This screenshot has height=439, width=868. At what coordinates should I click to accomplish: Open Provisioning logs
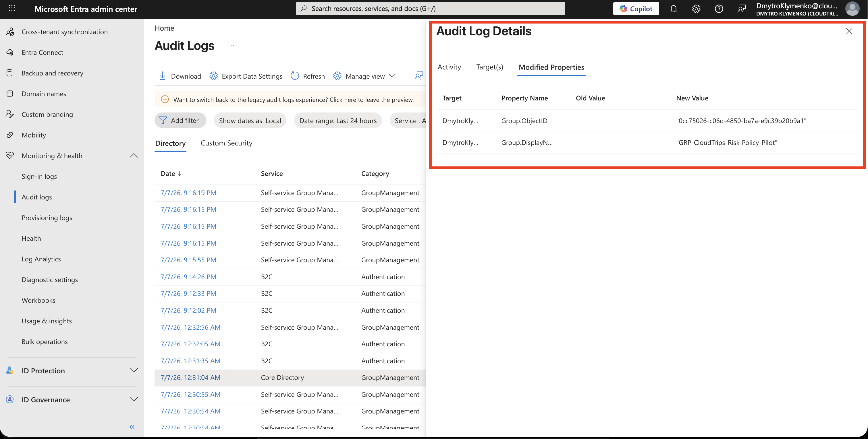tap(47, 217)
